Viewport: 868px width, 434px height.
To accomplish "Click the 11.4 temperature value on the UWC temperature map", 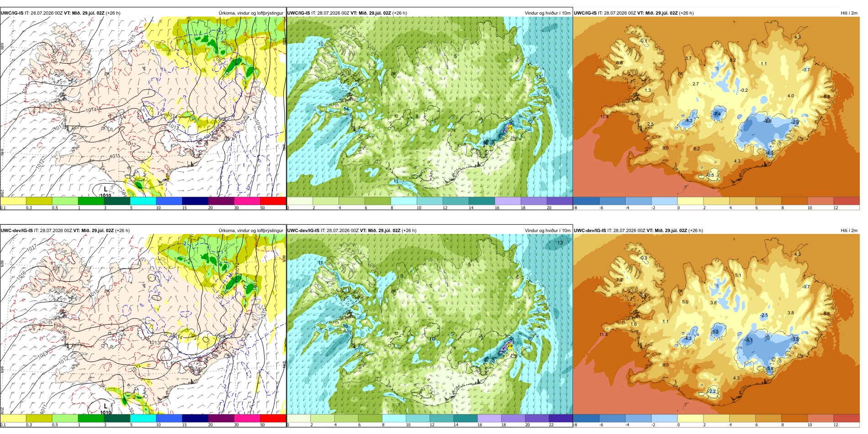I will (604, 117).
